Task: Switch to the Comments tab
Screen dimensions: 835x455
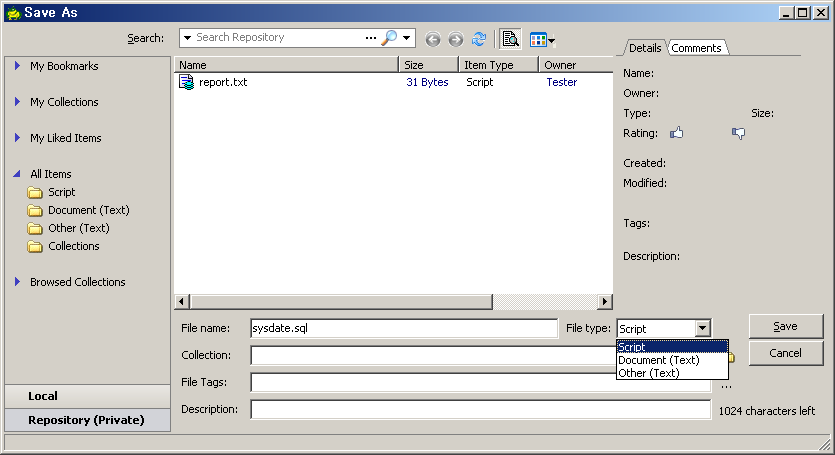Action: (696, 48)
